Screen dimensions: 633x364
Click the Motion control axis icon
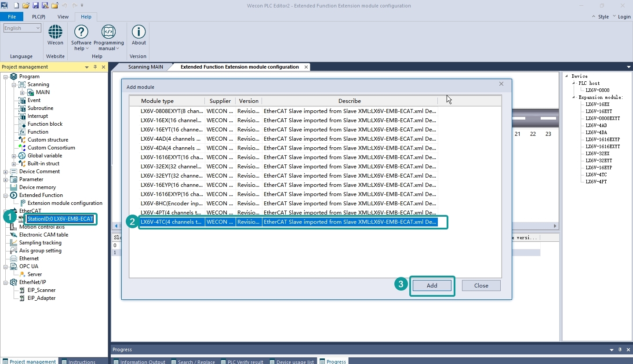click(x=13, y=227)
